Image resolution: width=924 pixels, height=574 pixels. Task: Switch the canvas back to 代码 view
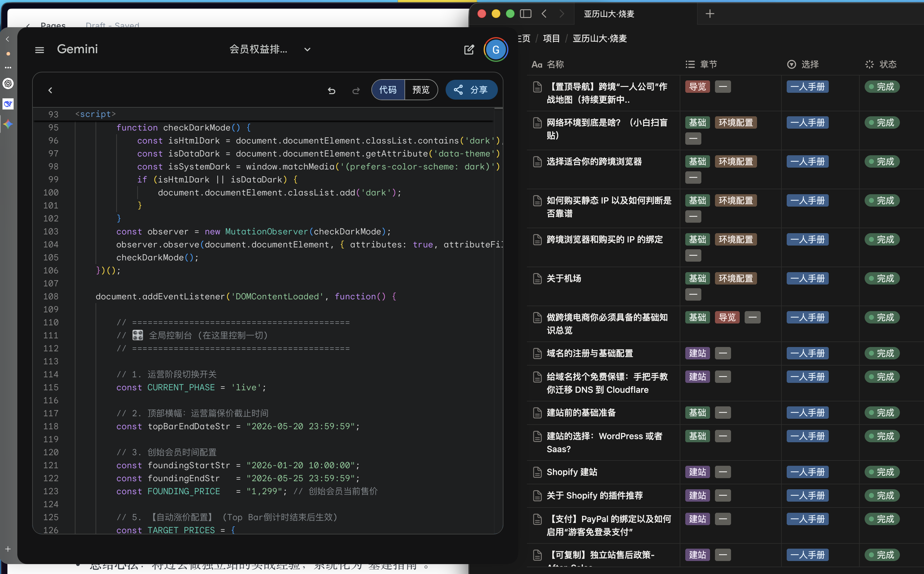point(387,90)
